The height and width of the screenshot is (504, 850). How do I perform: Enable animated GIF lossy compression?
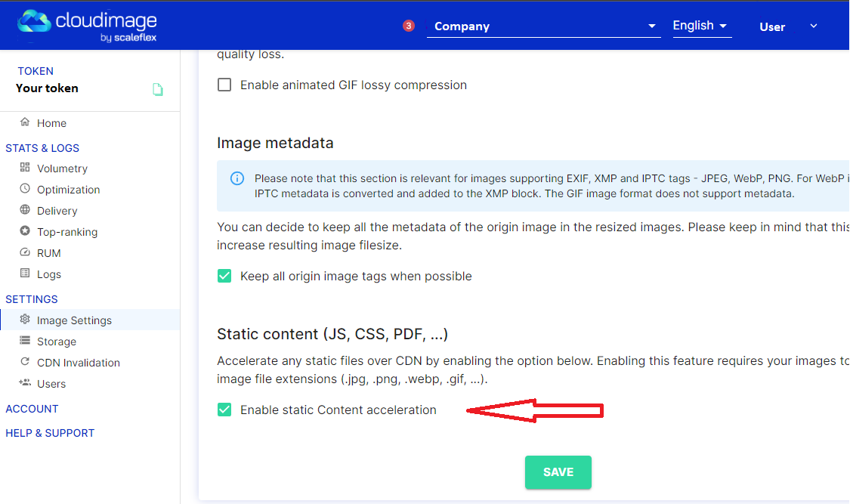pyautogui.click(x=224, y=85)
